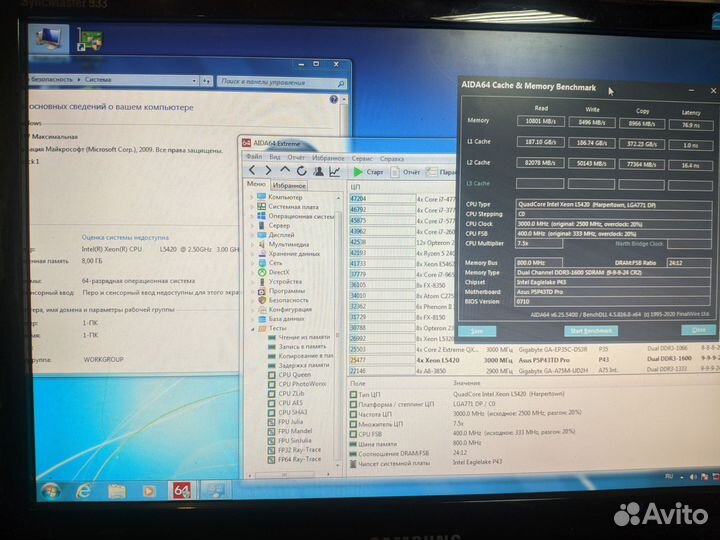Open the Отчёт menu in the menu bar
Screen dimensions: 720x540
(296, 158)
